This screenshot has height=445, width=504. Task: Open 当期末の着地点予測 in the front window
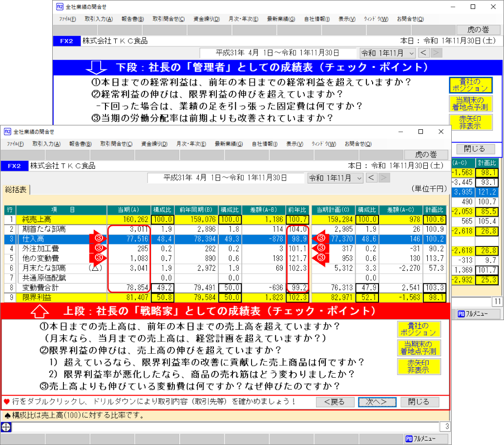click(x=419, y=348)
